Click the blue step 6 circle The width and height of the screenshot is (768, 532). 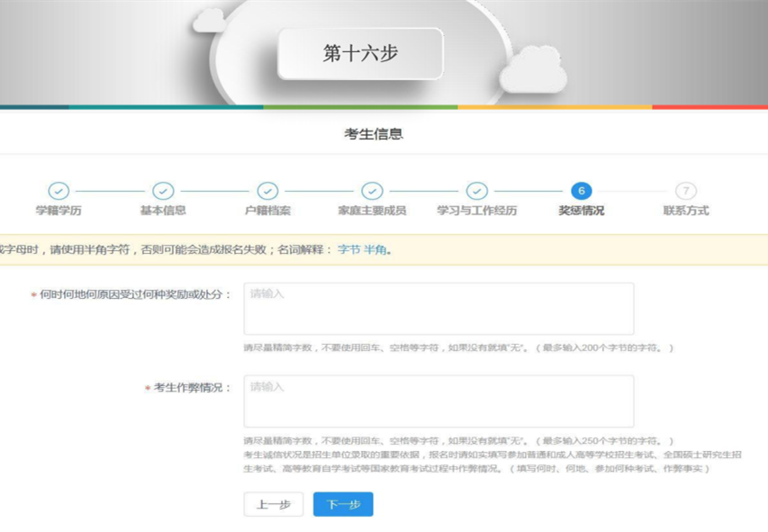coord(582,191)
